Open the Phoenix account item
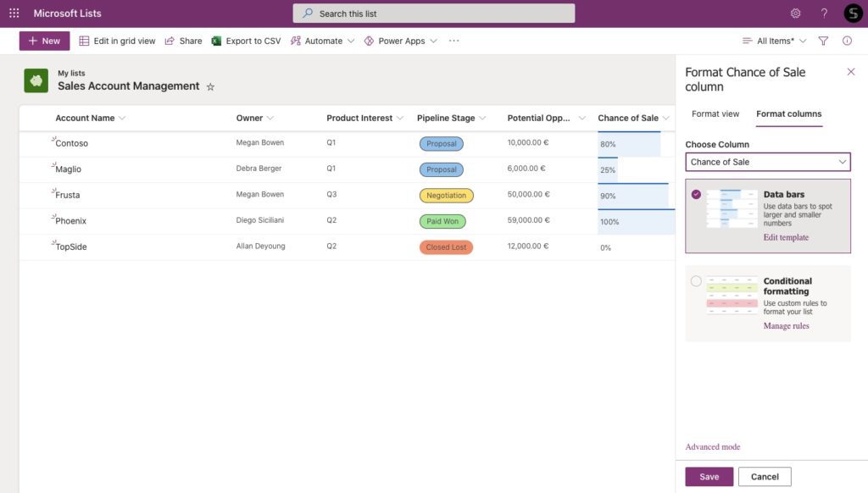The image size is (868, 493). (71, 221)
